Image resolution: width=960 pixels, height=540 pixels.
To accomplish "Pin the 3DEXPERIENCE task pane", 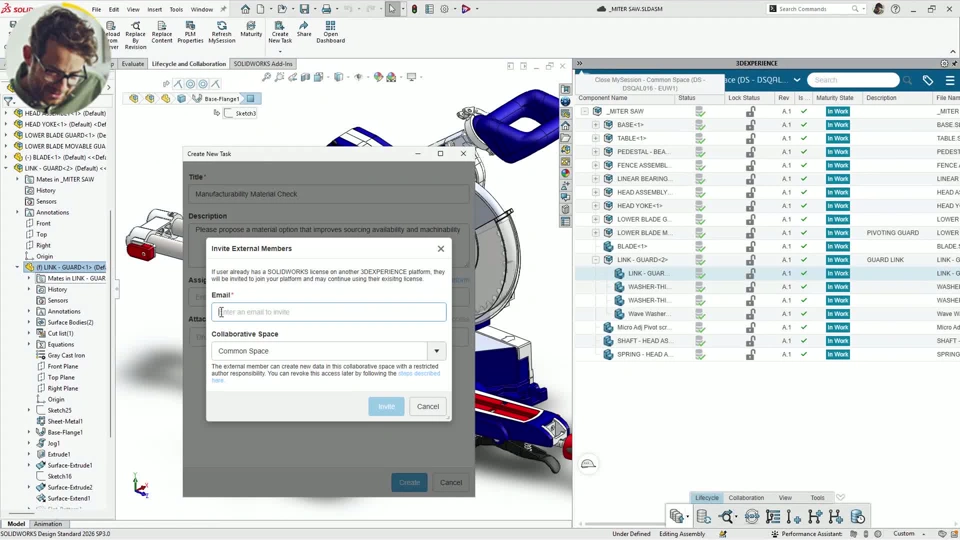I will click(954, 64).
